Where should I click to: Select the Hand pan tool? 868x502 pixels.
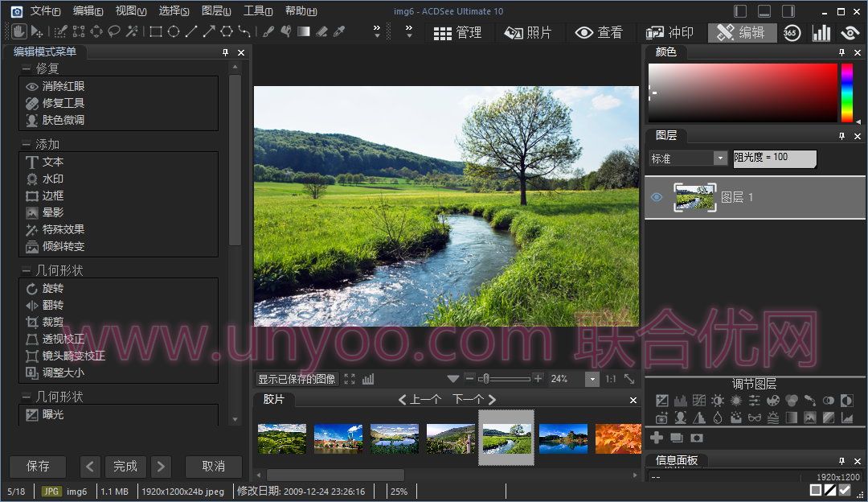coord(18,31)
